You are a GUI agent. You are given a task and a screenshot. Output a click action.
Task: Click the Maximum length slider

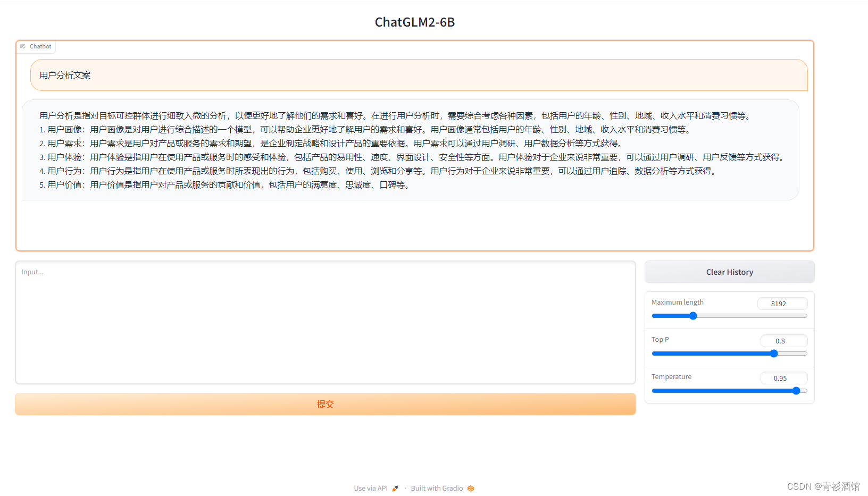pyautogui.click(x=730, y=316)
